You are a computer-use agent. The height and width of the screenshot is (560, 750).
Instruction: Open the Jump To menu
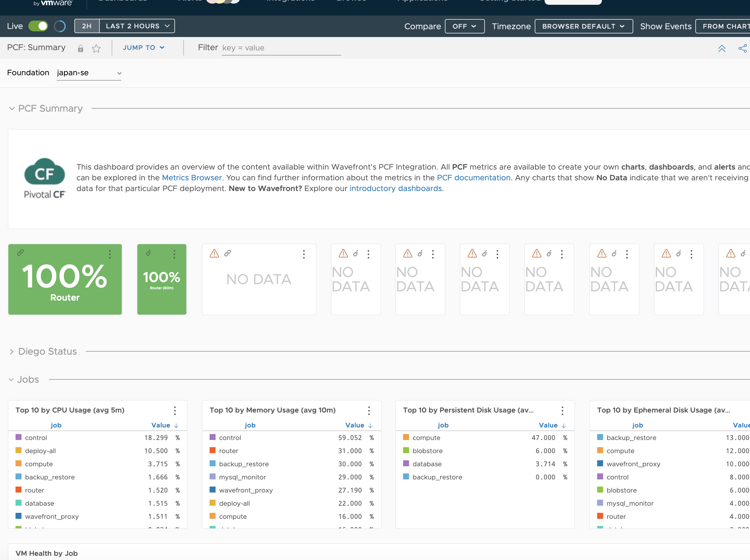pos(143,47)
